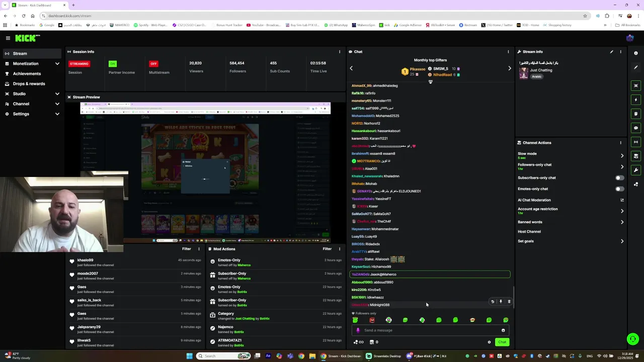Open Drops & rewards in the sidebar
The width and height of the screenshot is (644, 362).
coord(31,84)
